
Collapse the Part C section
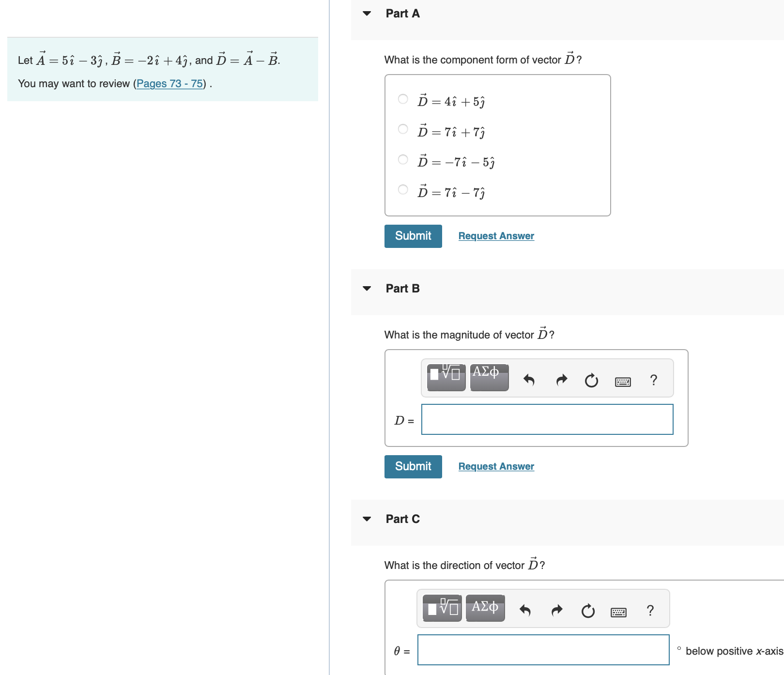367,519
